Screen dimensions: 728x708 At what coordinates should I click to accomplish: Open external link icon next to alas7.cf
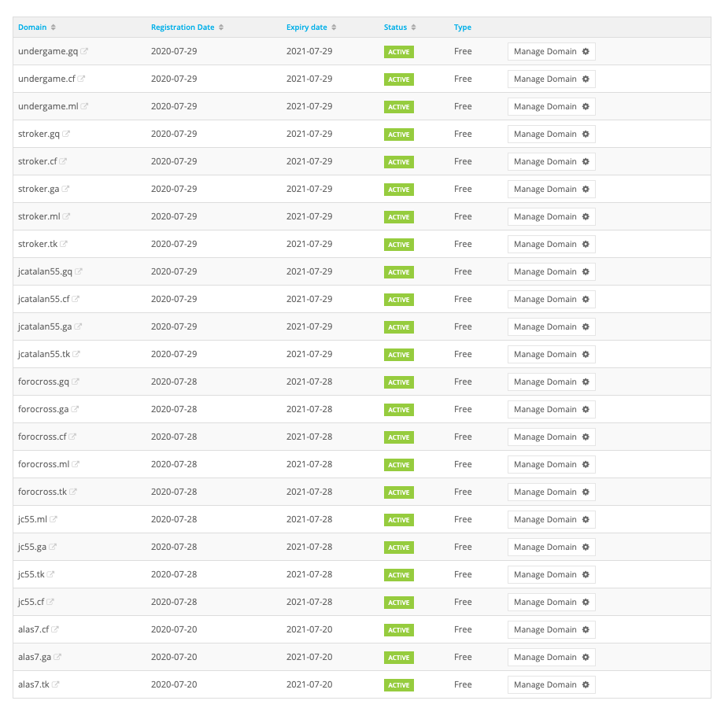tap(55, 629)
